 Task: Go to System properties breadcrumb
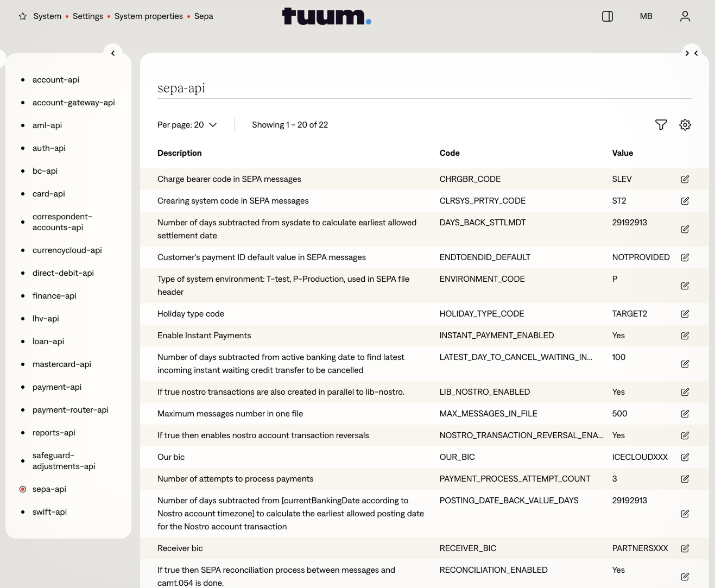[148, 16]
